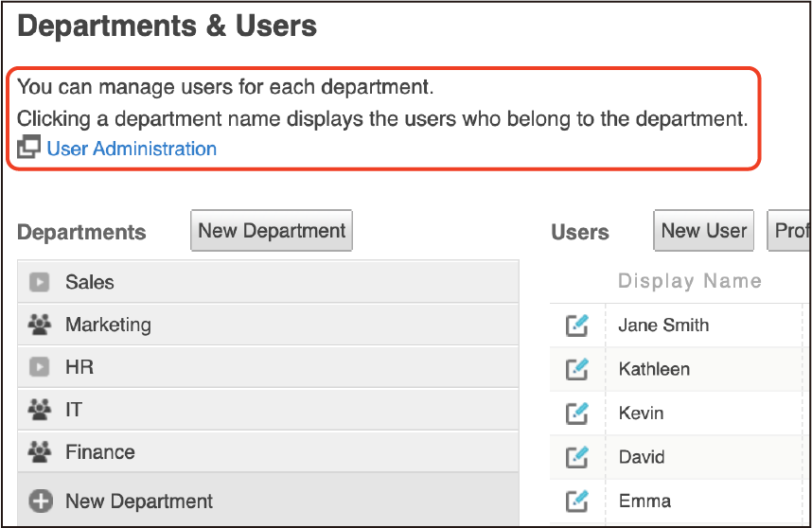The width and height of the screenshot is (812, 528).
Task: Click the people icon next to Marketing
Action: (39, 325)
